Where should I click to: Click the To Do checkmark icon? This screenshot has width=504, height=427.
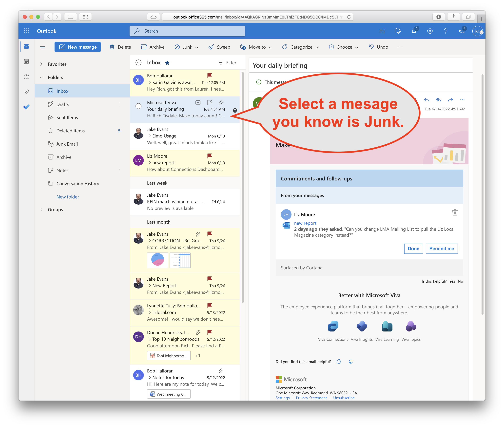[26, 107]
